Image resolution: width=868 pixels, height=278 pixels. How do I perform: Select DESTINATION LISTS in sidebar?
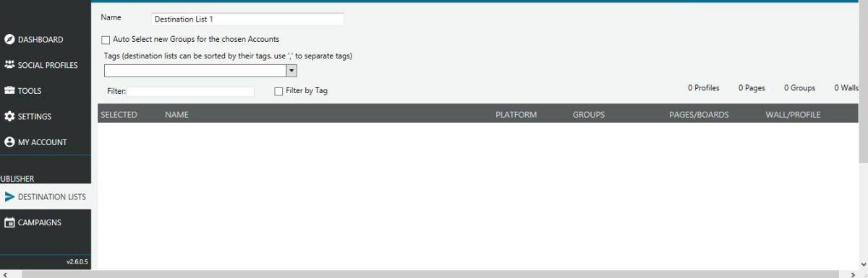pos(52,196)
